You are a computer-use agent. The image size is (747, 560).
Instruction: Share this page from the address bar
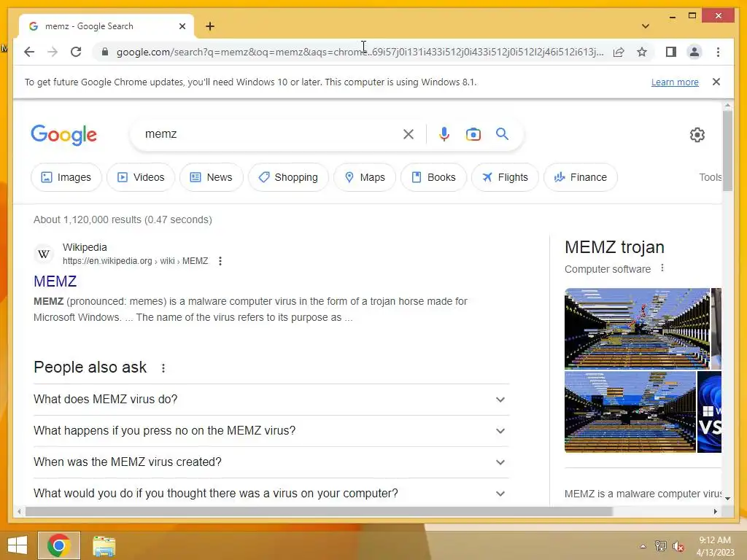[619, 52]
